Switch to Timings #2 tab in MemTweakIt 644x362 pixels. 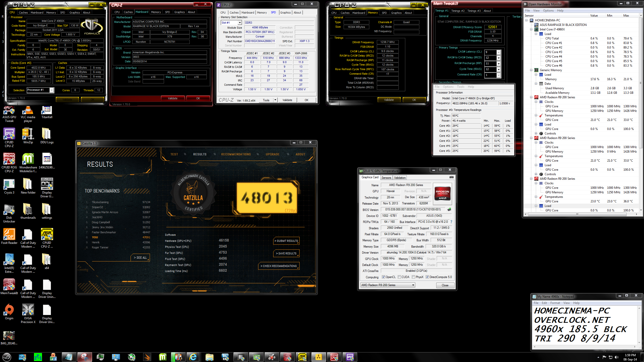click(x=458, y=11)
